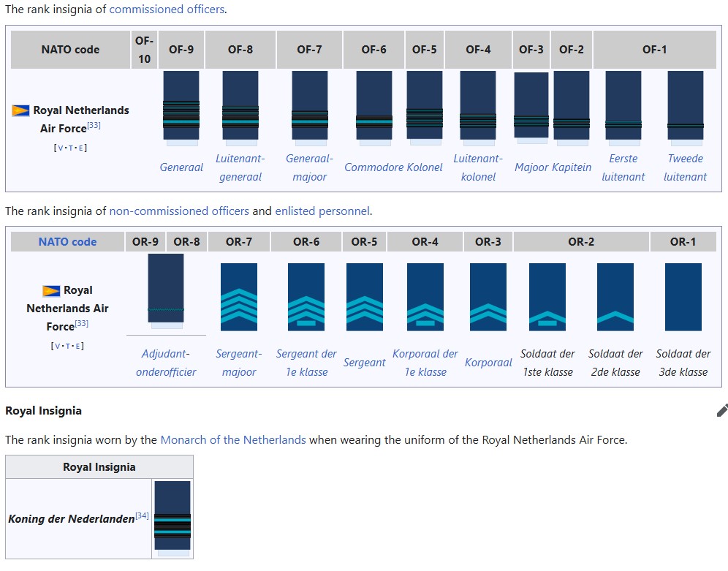The image size is (728, 571).
Task: Click the Luitenant-generaal rank link
Action: [240, 167]
